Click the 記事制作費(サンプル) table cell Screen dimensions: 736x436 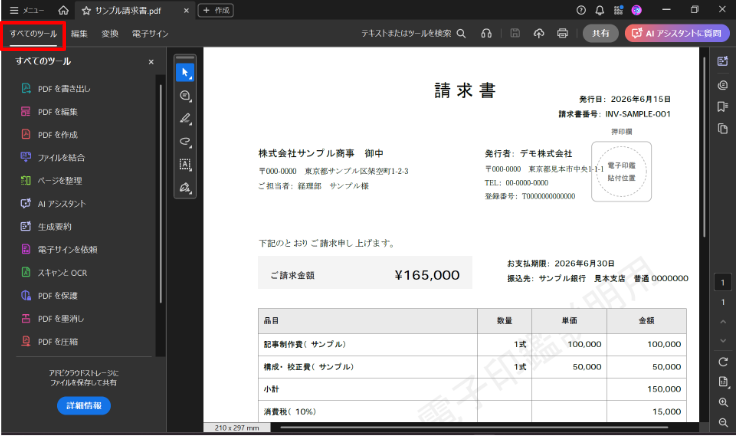click(368, 344)
